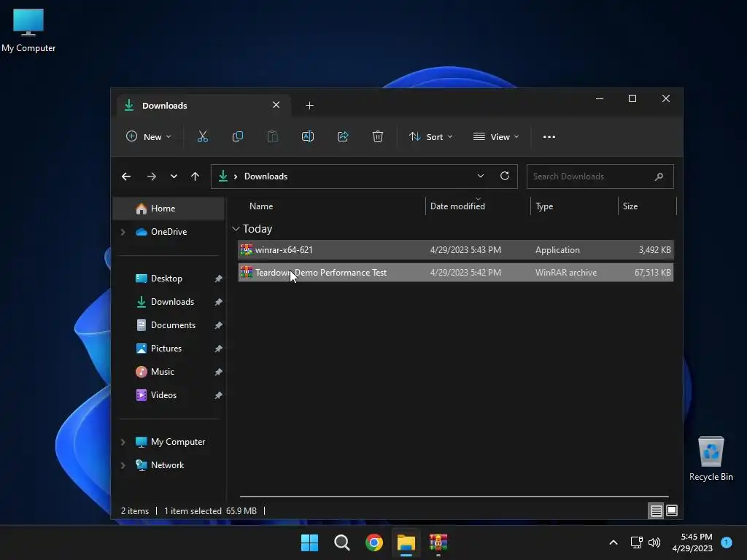Click the Delete trash icon
Image resolution: width=747 pixels, height=560 pixels.
tap(378, 136)
